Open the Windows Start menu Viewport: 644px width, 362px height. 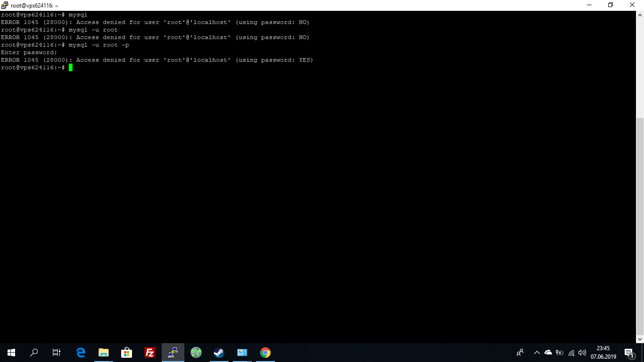11,353
